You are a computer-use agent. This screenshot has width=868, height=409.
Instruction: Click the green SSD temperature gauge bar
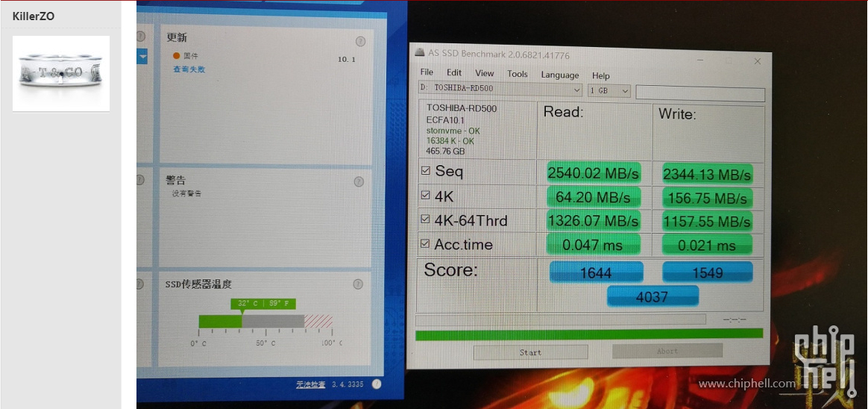click(220, 321)
